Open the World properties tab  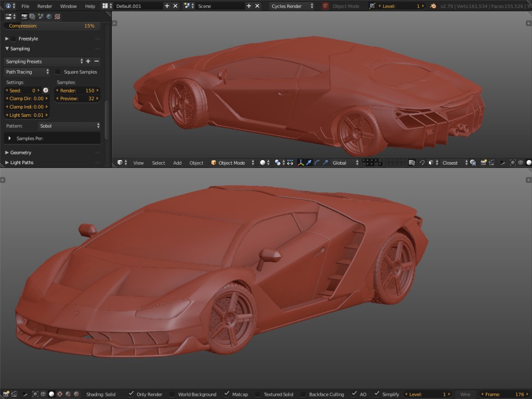48,17
